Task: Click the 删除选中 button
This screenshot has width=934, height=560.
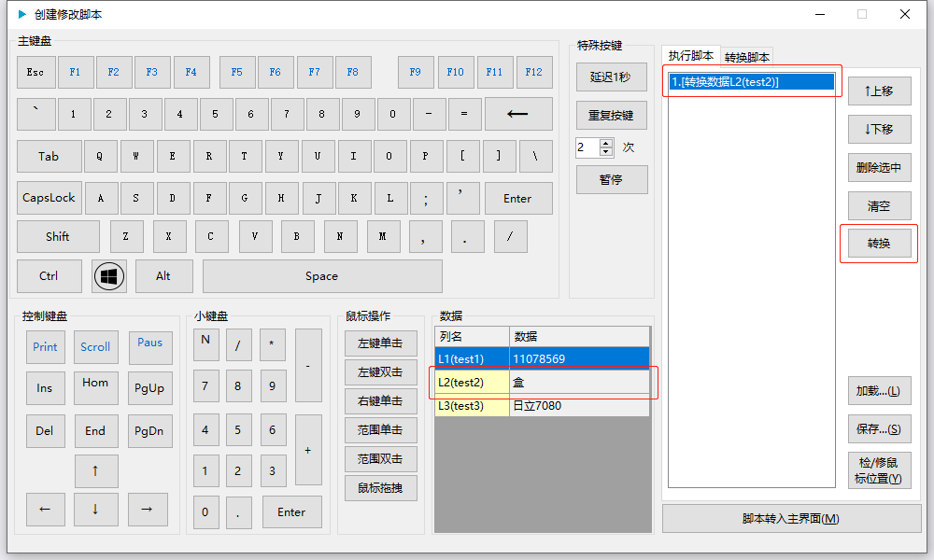Action: pos(879,167)
